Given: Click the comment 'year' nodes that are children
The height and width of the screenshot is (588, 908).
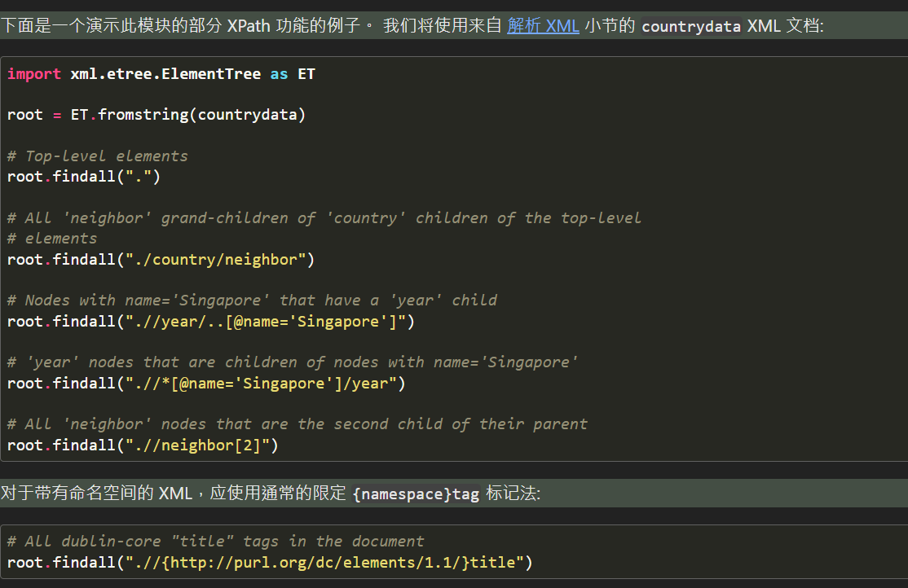Looking at the screenshot, I should click(x=293, y=362).
